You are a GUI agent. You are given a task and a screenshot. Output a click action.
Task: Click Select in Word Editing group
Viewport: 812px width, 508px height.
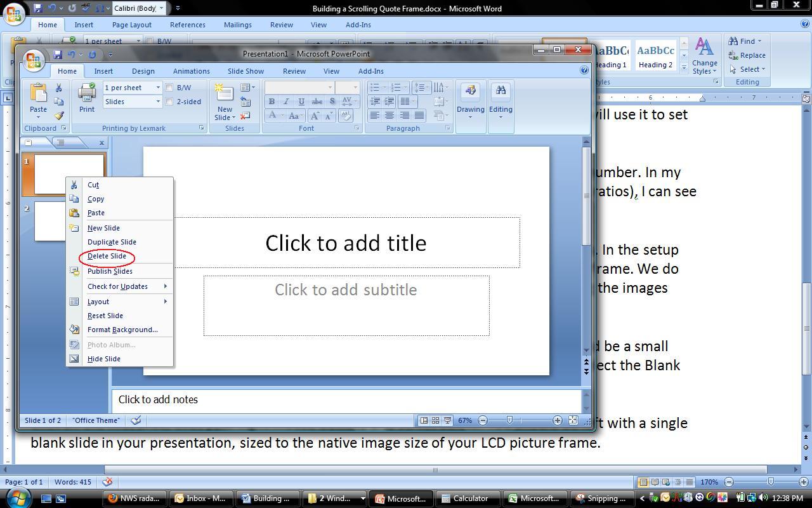[747, 69]
